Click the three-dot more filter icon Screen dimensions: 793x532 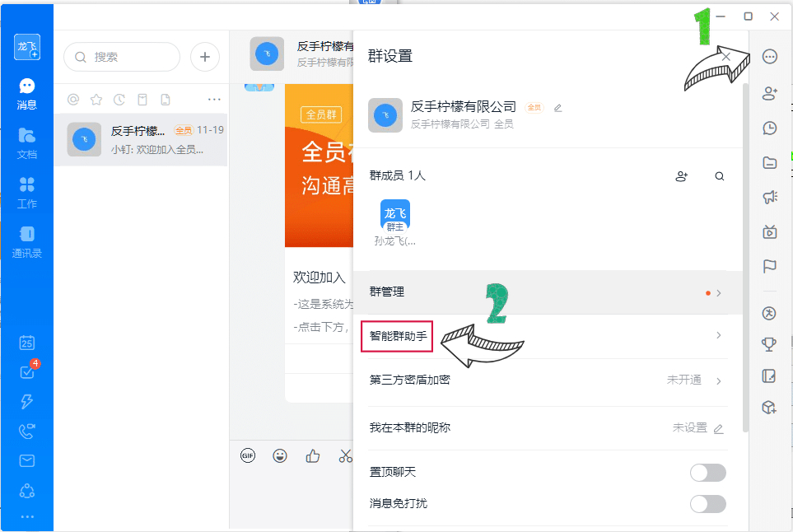point(214,100)
